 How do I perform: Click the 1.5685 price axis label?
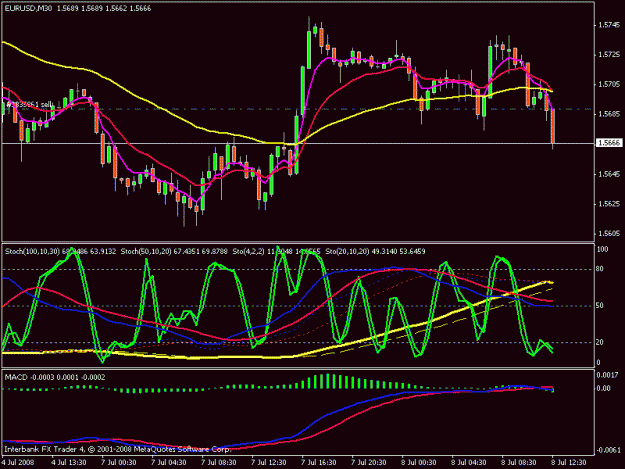609,114
